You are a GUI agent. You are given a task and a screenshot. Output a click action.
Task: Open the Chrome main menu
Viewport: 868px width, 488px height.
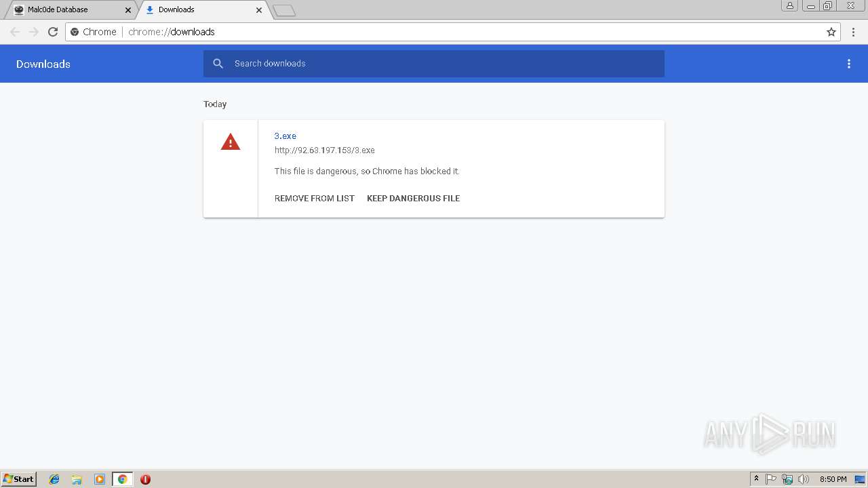coord(853,32)
